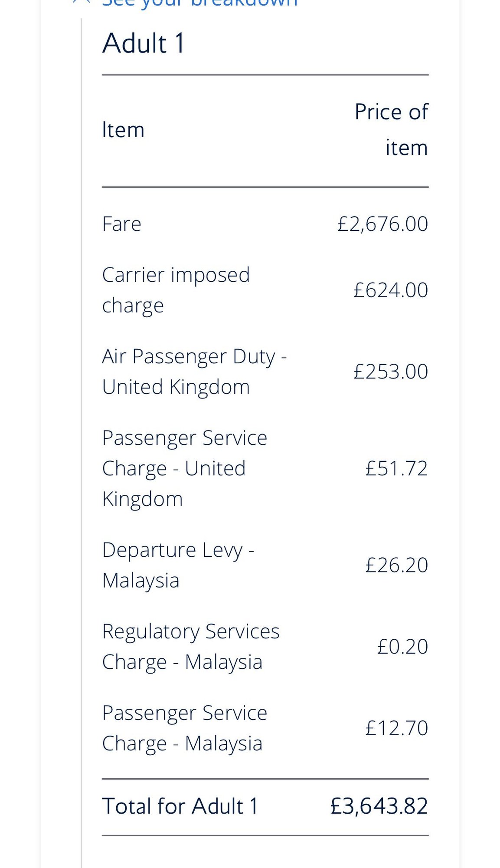Click the £2,676.00 fare amount
The width and height of the screenshot is (500, 868).
coord(382,224)
